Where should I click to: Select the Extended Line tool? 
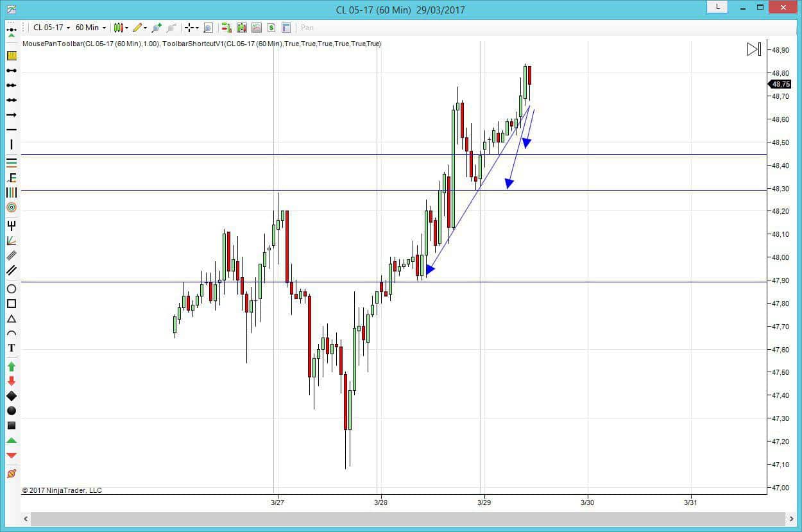point(12,100)
